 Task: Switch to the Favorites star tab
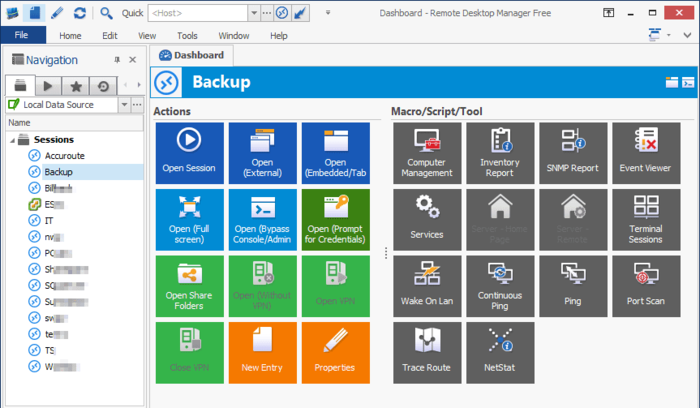75,85
